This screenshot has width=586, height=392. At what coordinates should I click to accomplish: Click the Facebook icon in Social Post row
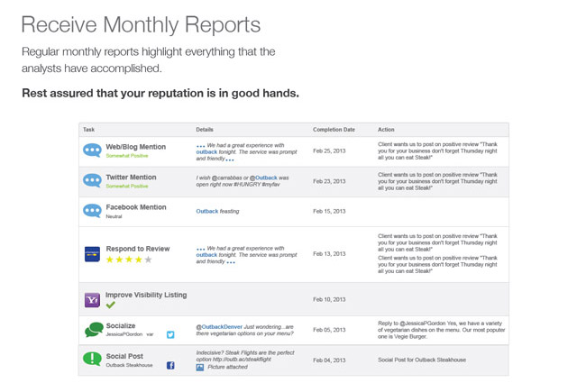click(x=170, y=365)
